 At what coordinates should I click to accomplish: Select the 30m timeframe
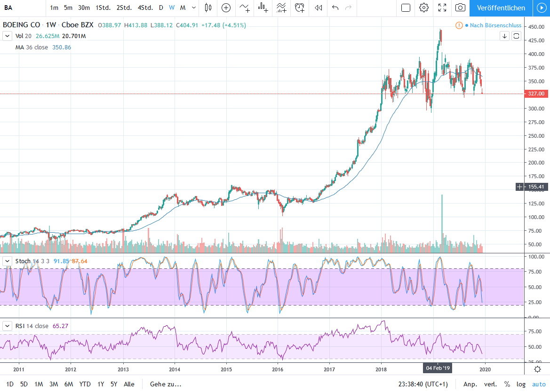(x=84, y=8)
